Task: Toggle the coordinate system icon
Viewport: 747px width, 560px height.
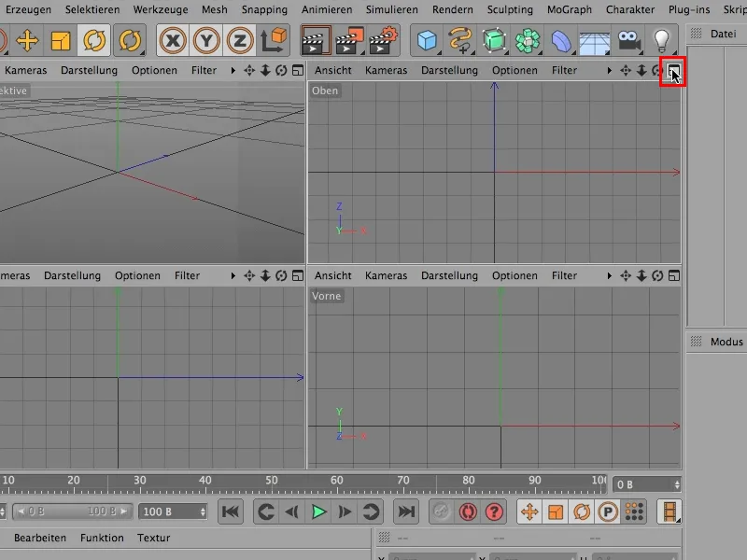Action: coord(274,40)
